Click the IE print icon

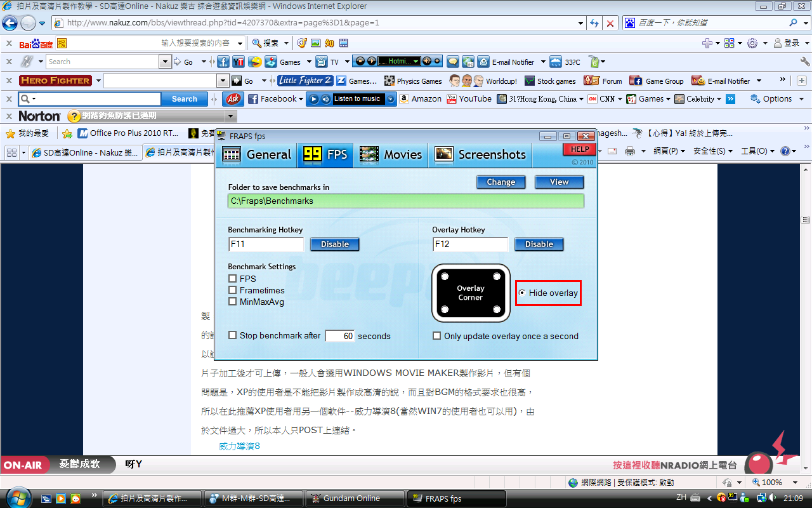pyautogui.click(x=630, y=151)
